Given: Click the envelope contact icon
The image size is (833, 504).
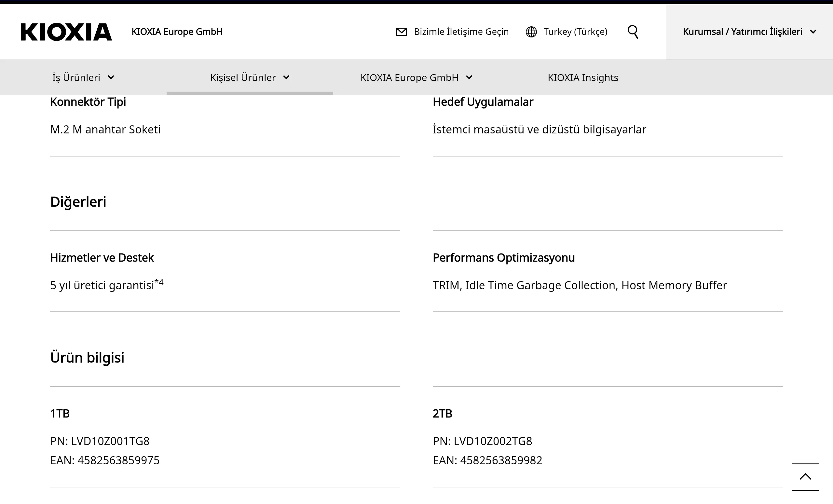Looking at the screenshot, I should coord(401,32).
